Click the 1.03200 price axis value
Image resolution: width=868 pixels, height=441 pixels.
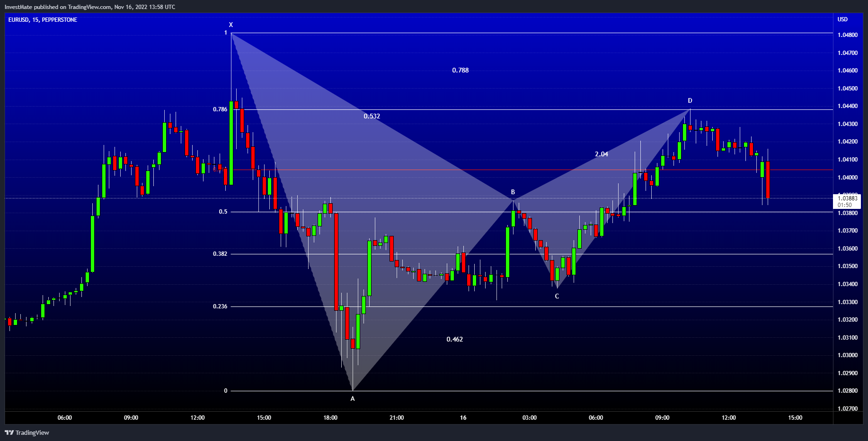[848, 320]
